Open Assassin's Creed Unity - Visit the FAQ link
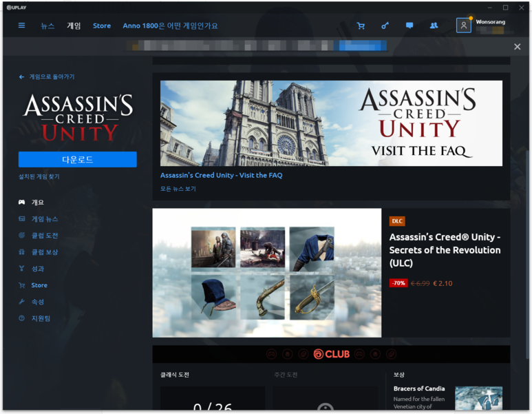Image resolution: width=532 pixels, height=414 pixels. (x=221, y=175)
